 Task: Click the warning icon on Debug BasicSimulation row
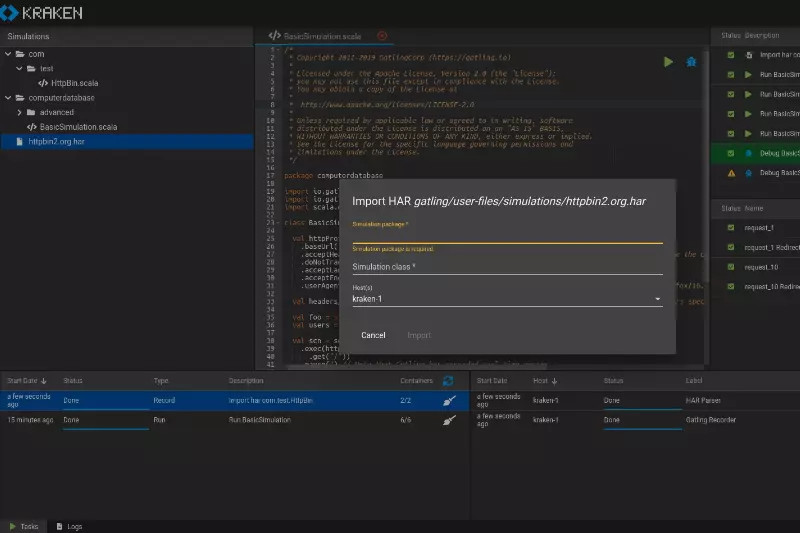pyautogui.click(x=731, y=173)
